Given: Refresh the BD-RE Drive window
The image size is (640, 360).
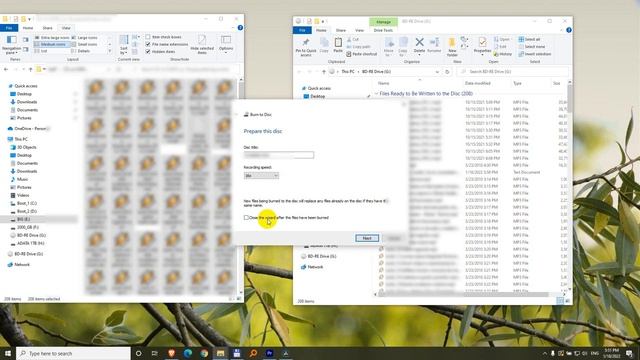Looking at the screenshot, I should (447, 72).
